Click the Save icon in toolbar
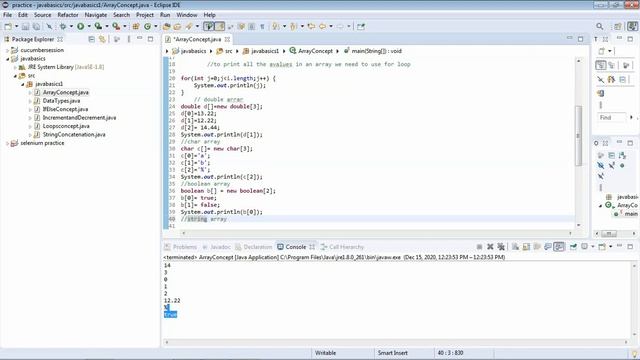The image size is (640, 360). click(x=25, y=27)
